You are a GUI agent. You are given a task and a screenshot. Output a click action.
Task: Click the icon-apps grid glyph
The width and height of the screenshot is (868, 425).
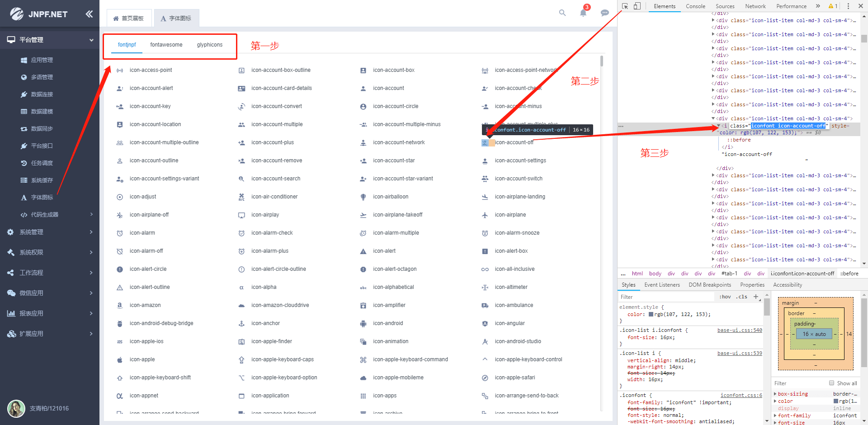tap(363, 396)
